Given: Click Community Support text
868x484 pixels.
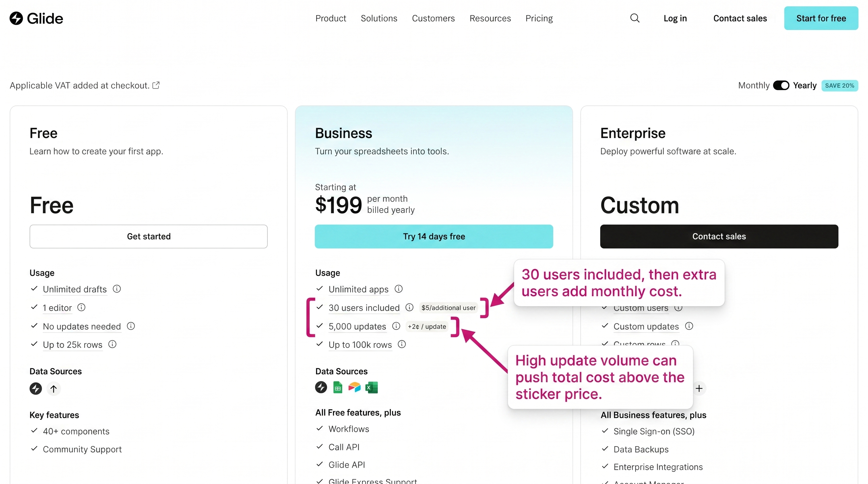Looking at the screenshot, I should (82, 449).
